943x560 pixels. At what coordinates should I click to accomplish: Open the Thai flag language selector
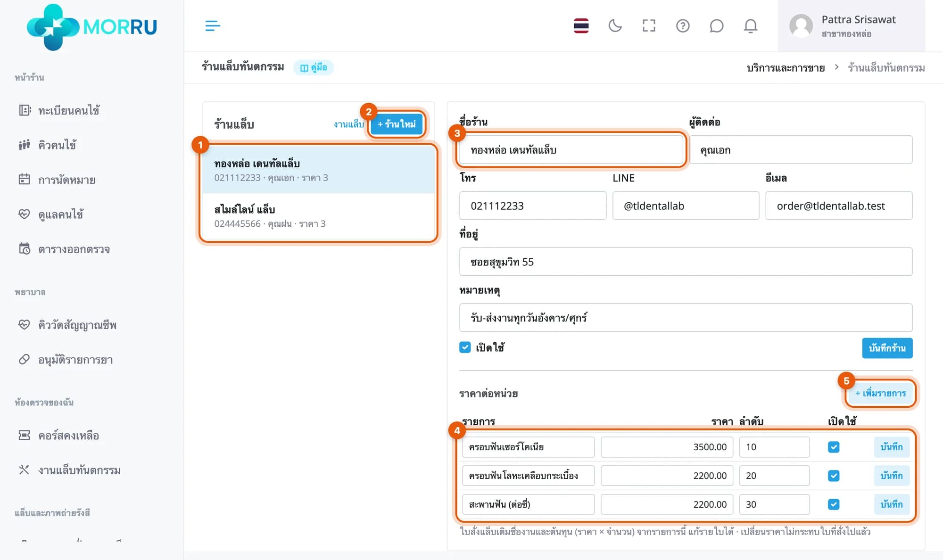pos(581,25)
